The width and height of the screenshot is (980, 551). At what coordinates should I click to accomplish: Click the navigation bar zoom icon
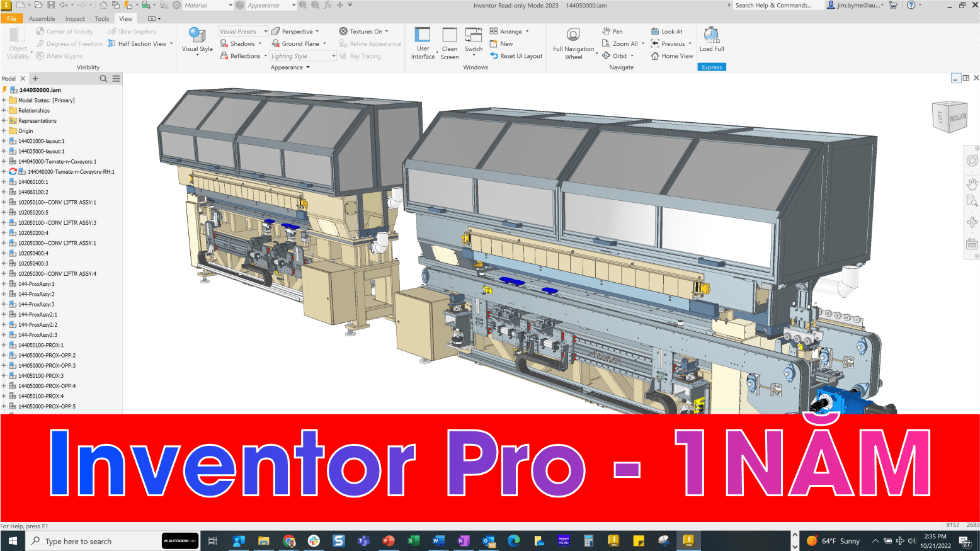[972, 201]
